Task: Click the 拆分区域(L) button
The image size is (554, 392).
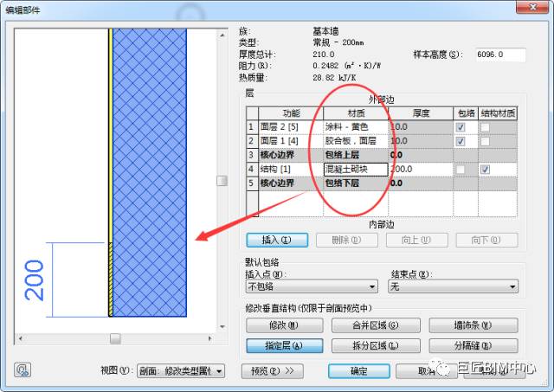Action: [x=376, y=346]
